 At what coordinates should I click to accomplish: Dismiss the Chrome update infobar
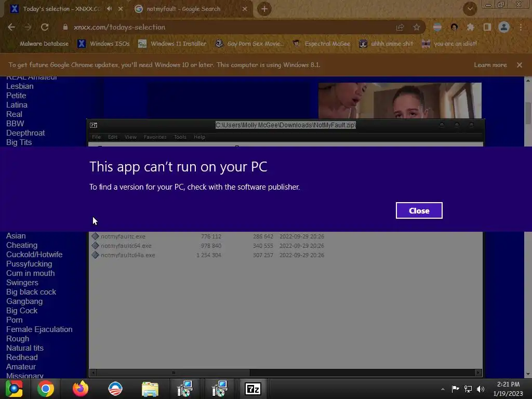[520, 65]
